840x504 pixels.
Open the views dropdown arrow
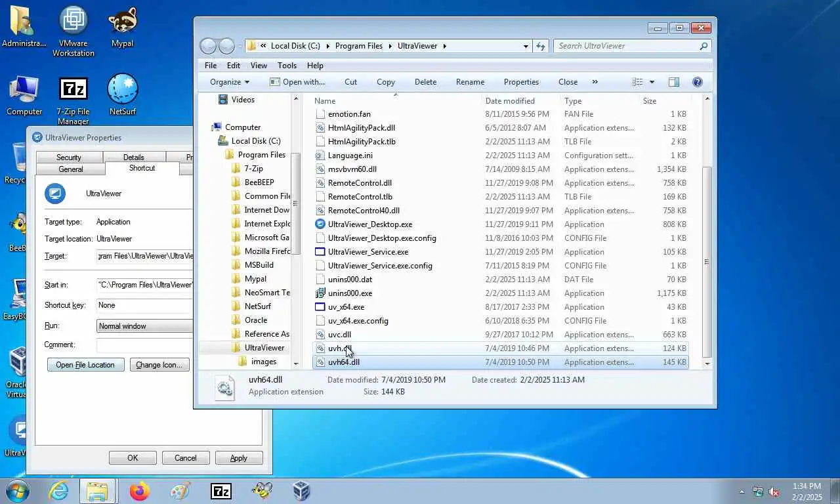coord(652,82)
